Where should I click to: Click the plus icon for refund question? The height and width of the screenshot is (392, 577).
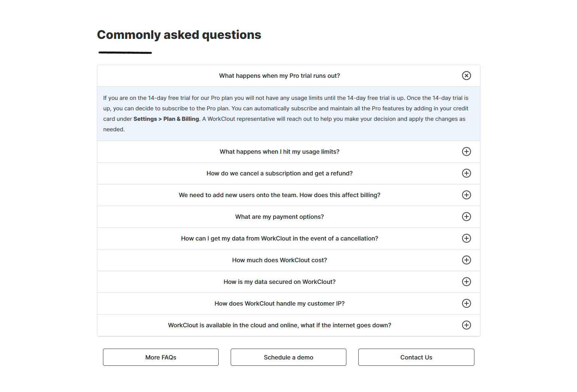466,173
